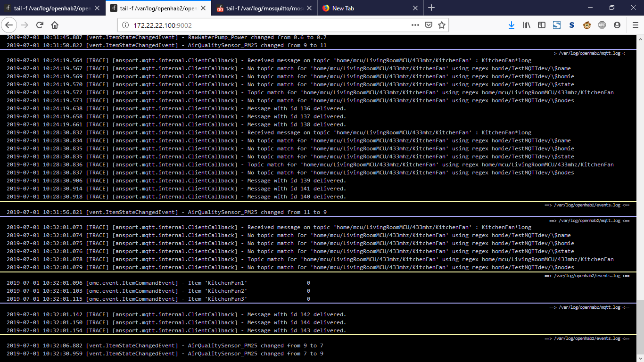This screenshot has height=362, width=644.
Task: Open the Adblock Plus extension
Action: point(602,25)
